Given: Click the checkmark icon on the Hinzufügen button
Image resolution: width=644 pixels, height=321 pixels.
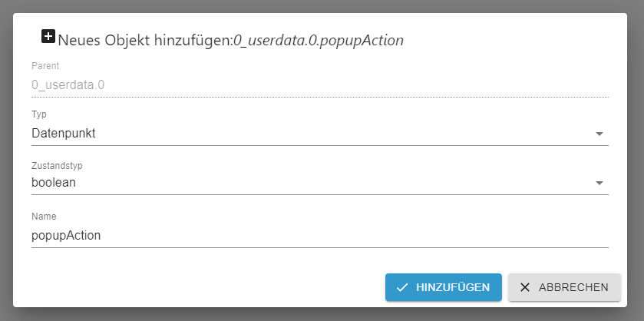Looking at the screenshot, I should point(401,287).
